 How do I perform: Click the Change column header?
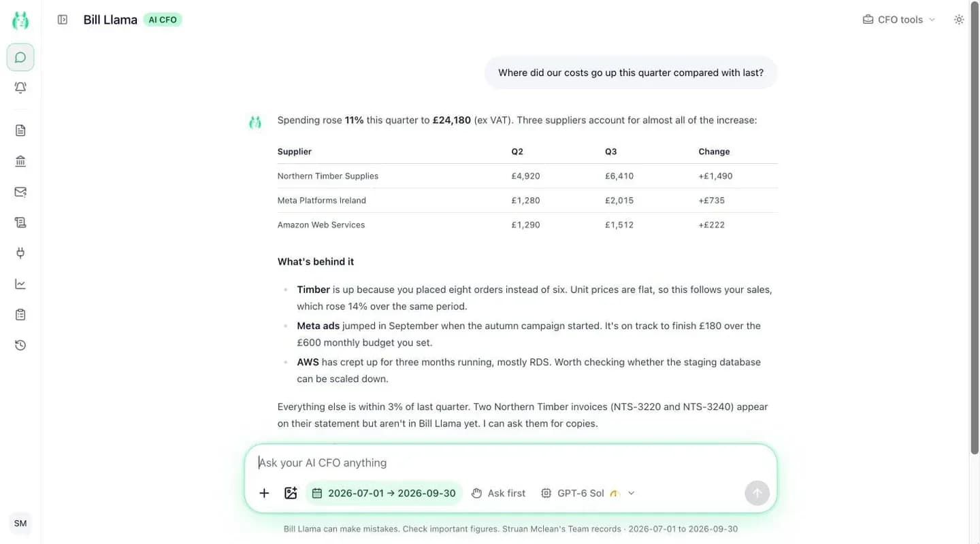click(714, 152)
